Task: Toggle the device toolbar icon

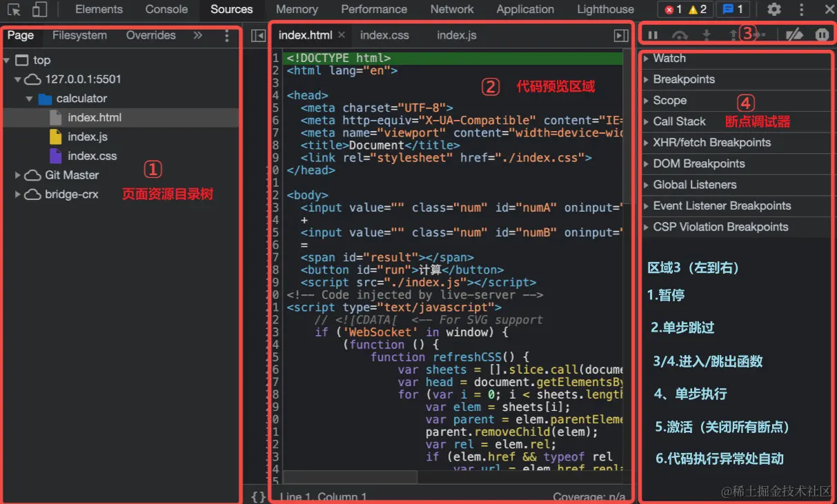Action: click(39, 10)
